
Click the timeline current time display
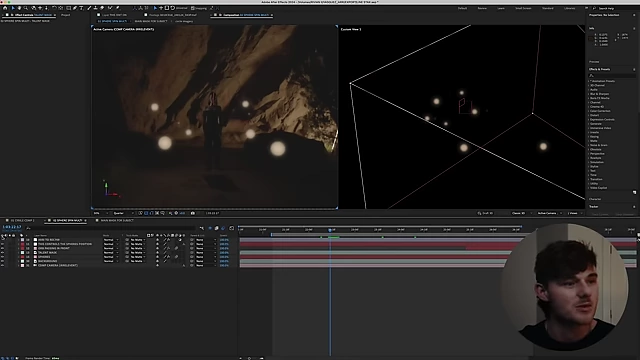(11, 227)
